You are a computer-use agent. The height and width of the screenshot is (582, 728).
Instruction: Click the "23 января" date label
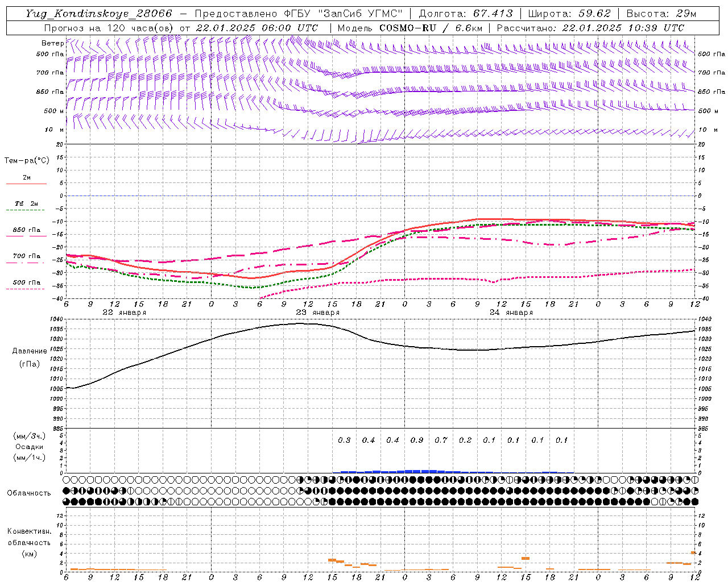coord(317,313)
